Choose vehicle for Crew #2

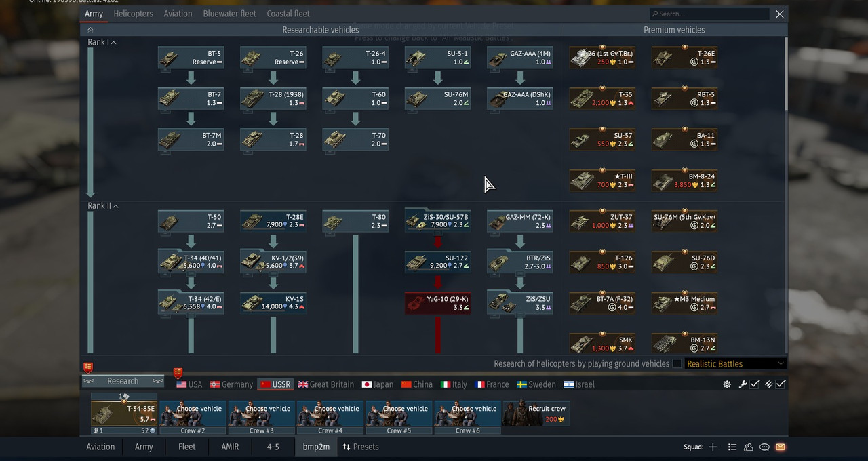[x=193, y=414]
